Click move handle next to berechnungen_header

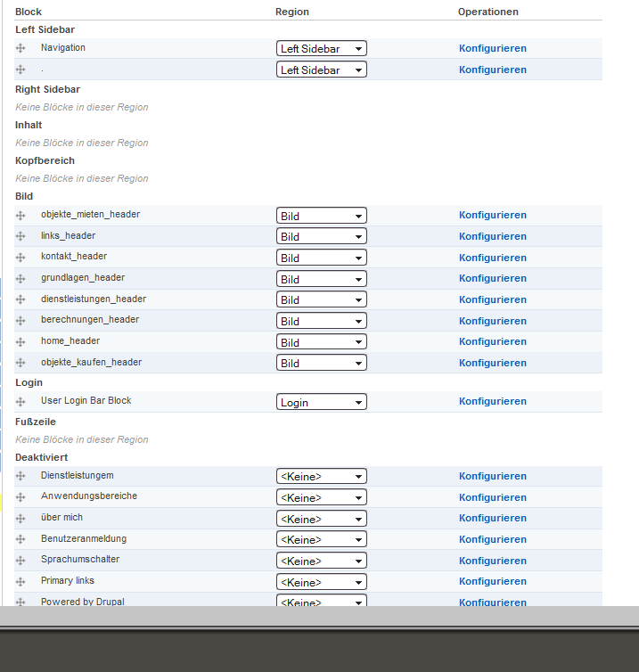[20, 321]
